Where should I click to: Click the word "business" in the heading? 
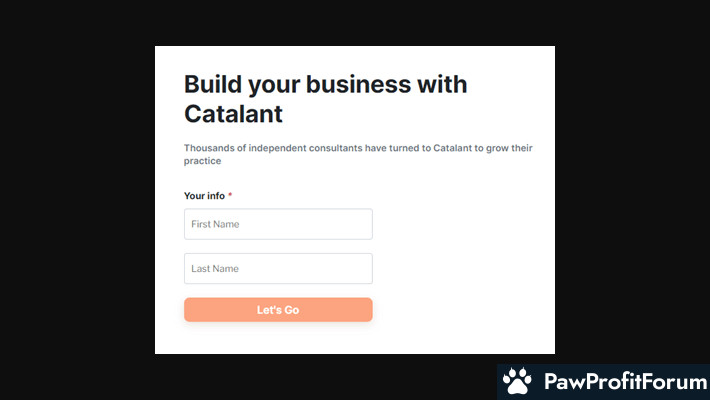coord(358,85)
